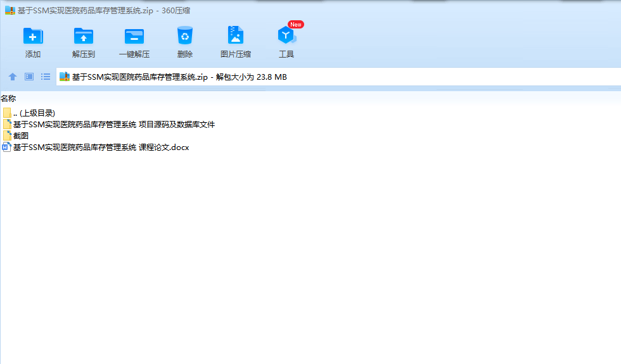This screenshot has width=621, height=364.
Task: Sort by the 名称 column header
Action: click(x=8, y=99)
